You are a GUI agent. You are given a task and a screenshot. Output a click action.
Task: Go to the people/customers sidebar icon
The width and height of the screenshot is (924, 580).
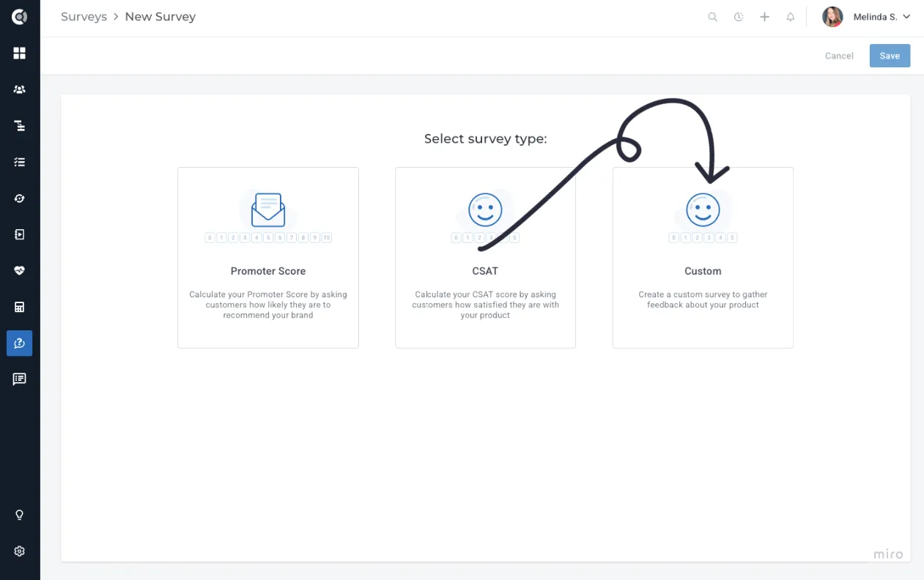pyautogui.click(x=20, y=89)
